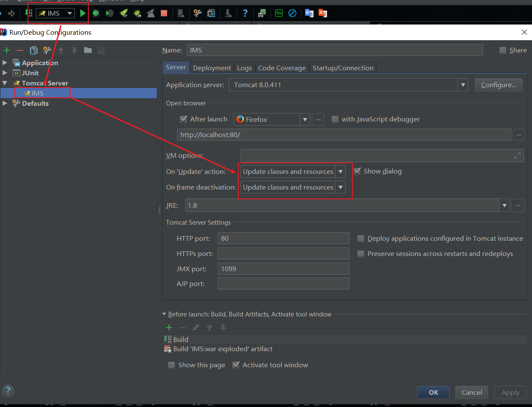The width and height of the screenshot is (532, 407).
Task: Open the Firefox browser dropdown
Action: pos(305,120)
